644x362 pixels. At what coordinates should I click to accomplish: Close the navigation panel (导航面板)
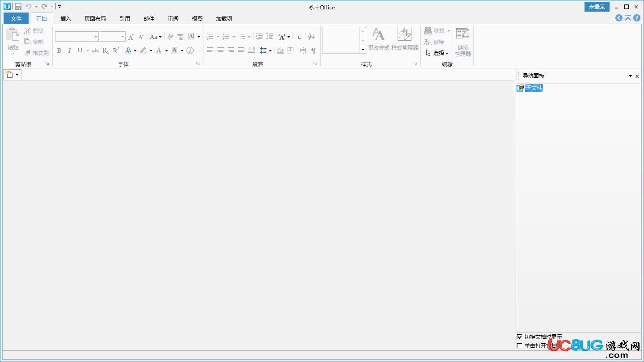click(637, 76)
